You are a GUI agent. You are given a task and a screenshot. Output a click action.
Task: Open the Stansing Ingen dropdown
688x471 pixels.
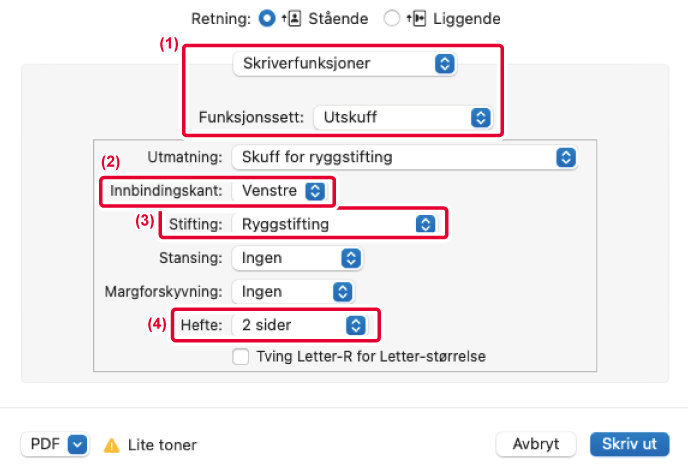(x=297, y=258)
